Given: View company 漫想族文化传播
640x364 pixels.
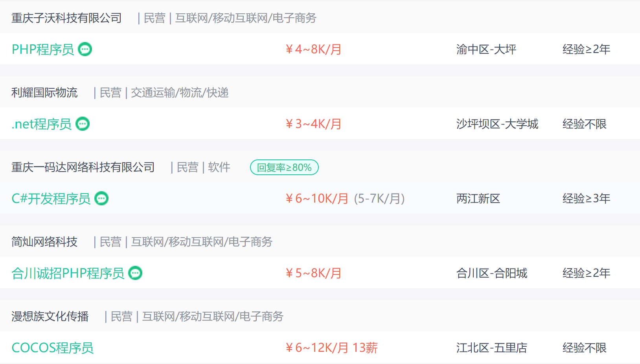Looking at the screenshot, I should click(x=50, y=316).
